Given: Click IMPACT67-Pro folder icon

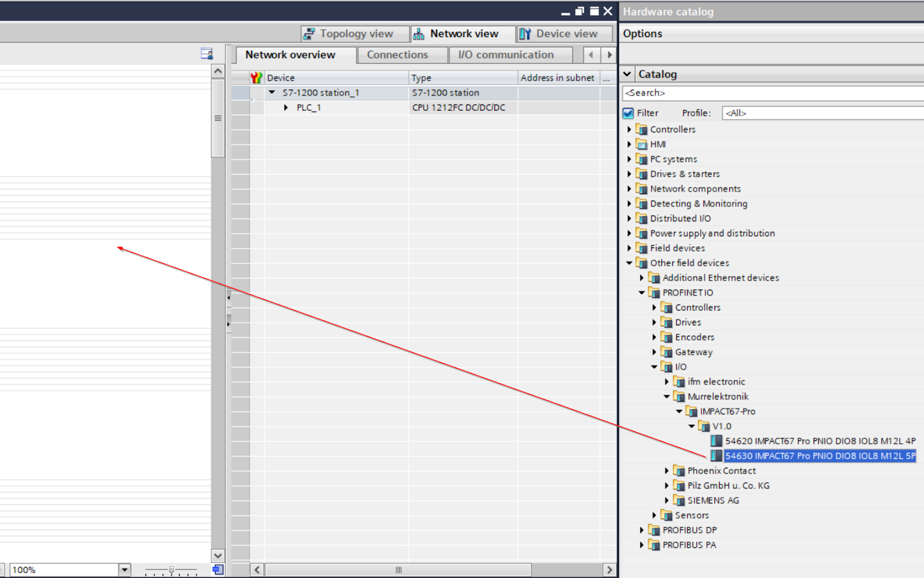Looking at the screenshot, I should (x=691, y=412).
